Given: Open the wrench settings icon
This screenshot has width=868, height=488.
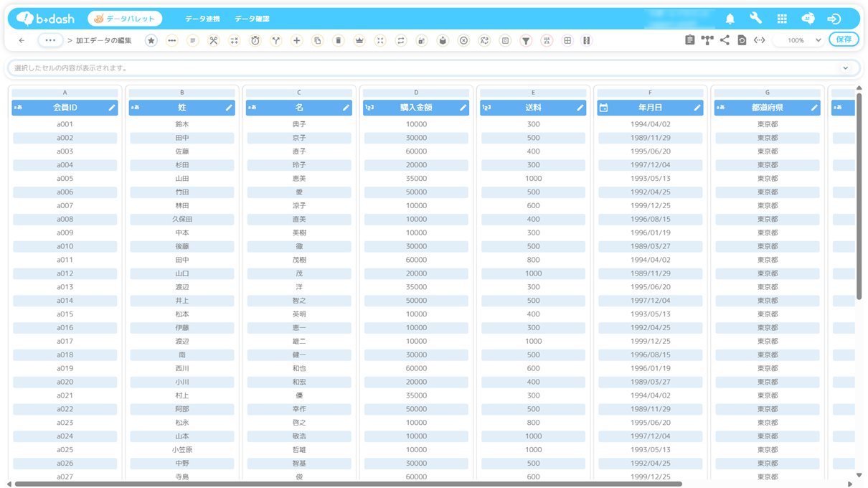Looking at the screenshot, I should pos(755,19).
